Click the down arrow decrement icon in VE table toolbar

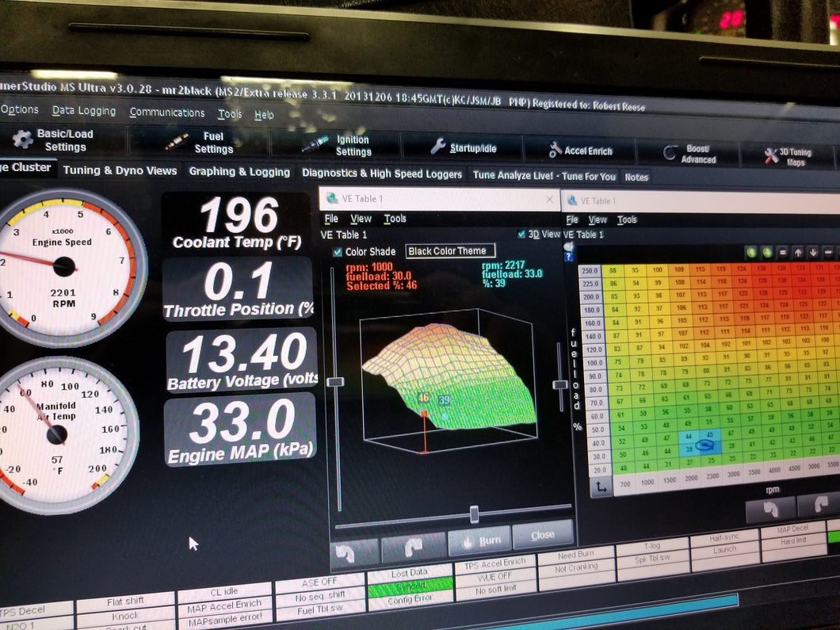[x=813, y=252]
